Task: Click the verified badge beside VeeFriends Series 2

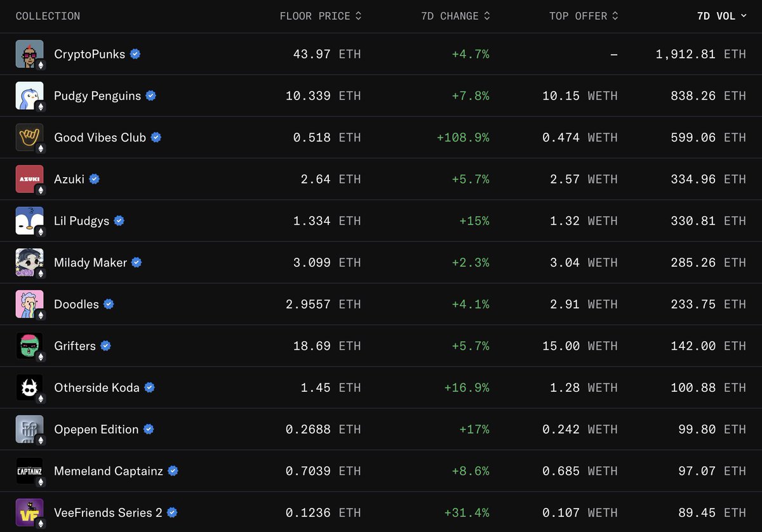Action: click(171, 512)
